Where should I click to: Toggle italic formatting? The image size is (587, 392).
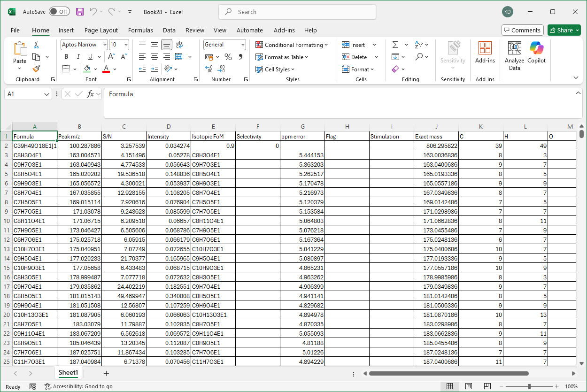coord(78,56)
